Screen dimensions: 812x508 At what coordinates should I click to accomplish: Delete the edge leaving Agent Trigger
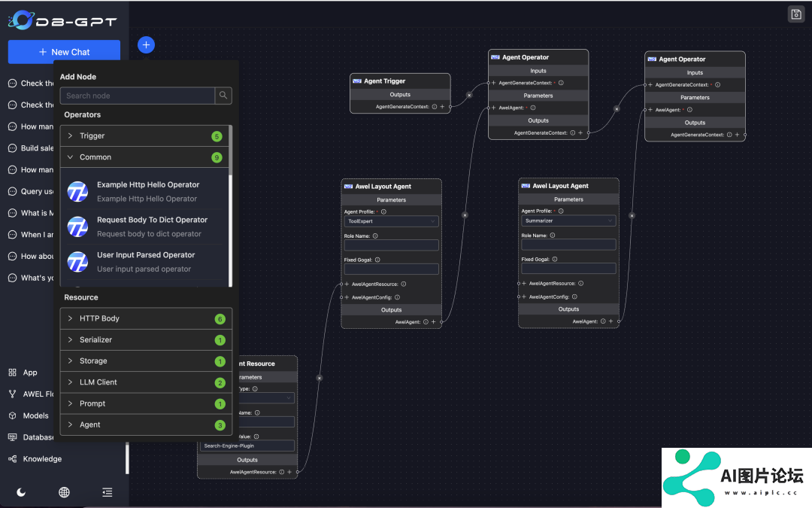coord(469,95)
